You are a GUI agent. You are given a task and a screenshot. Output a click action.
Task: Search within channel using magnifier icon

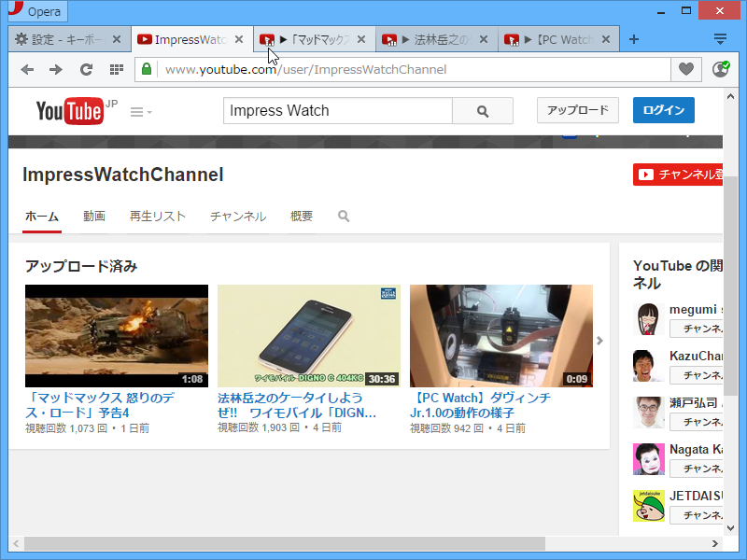[344, 217]
